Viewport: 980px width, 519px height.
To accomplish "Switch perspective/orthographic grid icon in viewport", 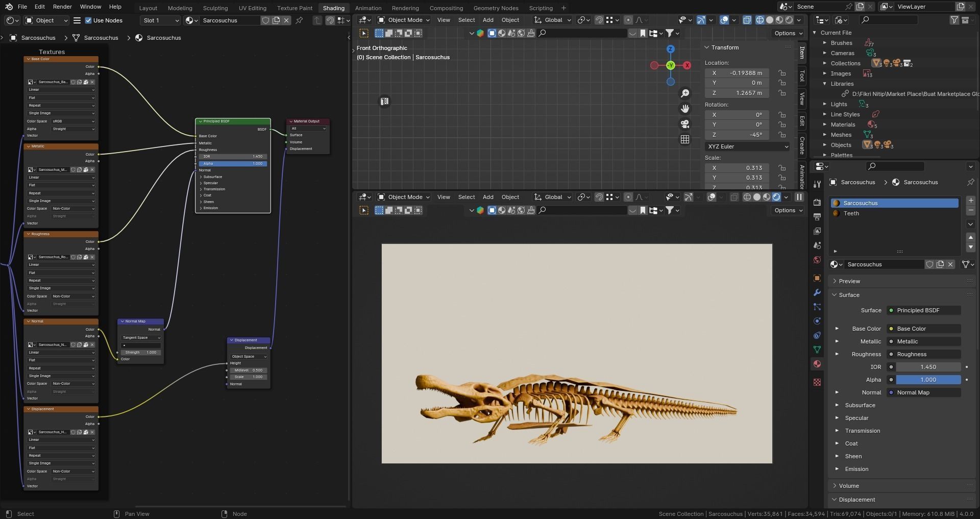I will (685, 139).
